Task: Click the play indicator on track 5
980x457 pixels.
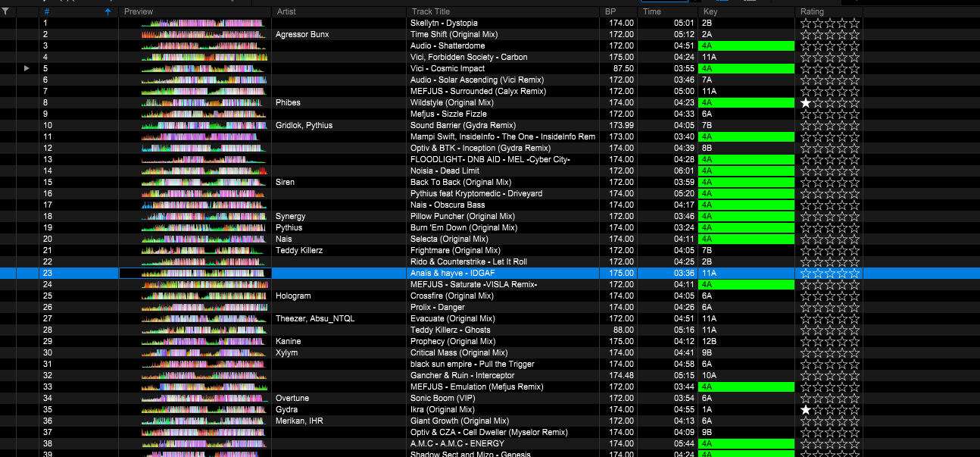Action: 27,68
